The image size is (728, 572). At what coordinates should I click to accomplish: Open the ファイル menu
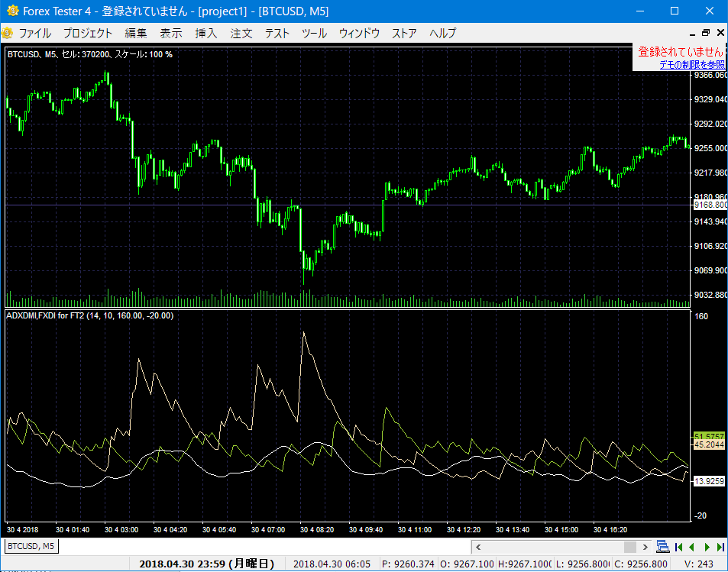35,33
